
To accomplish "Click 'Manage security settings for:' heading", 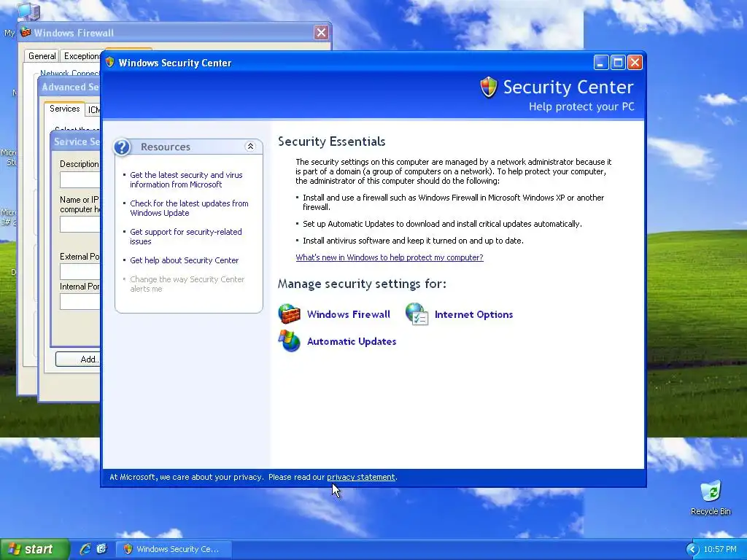I will point(362,284).
